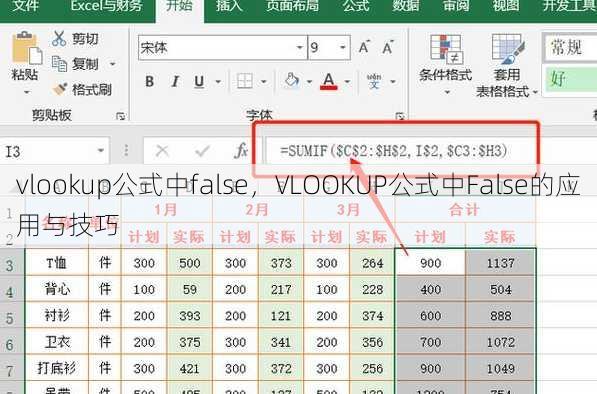The width and height of the screenshot is (597, 394).
Task: Open the Font Color dropdown arrow
Action: tap(347, 81)
